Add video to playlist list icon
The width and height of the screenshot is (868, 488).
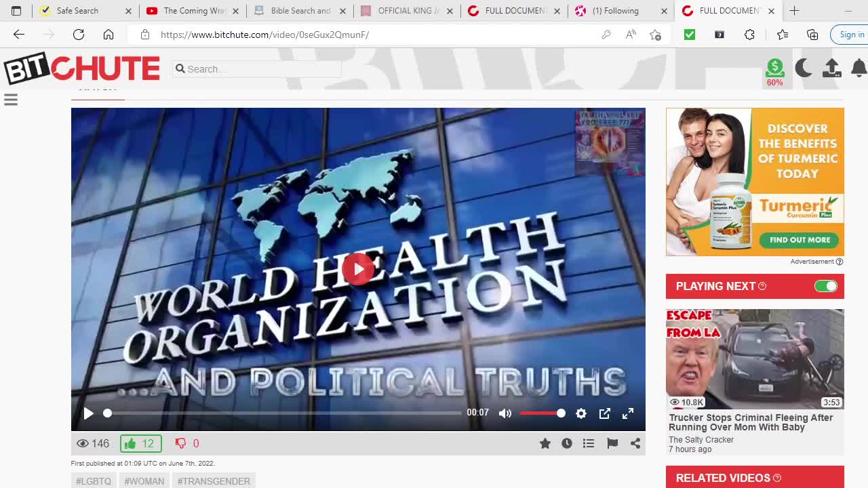[589, 443]
